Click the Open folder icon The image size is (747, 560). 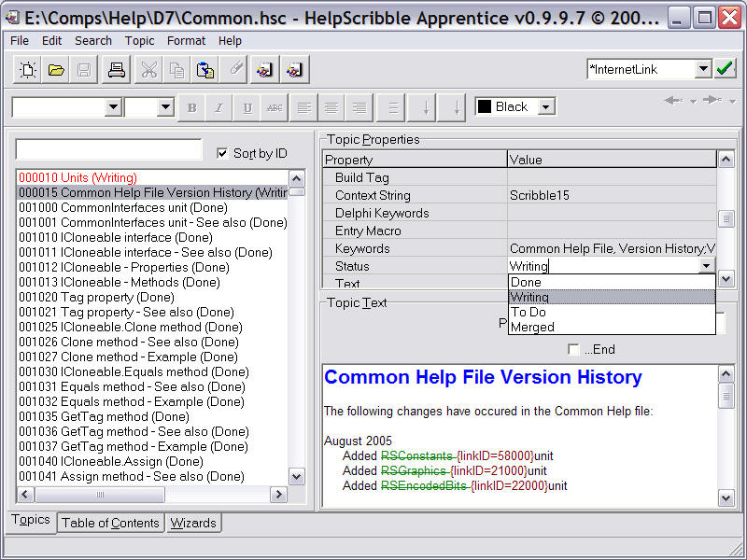56,70
